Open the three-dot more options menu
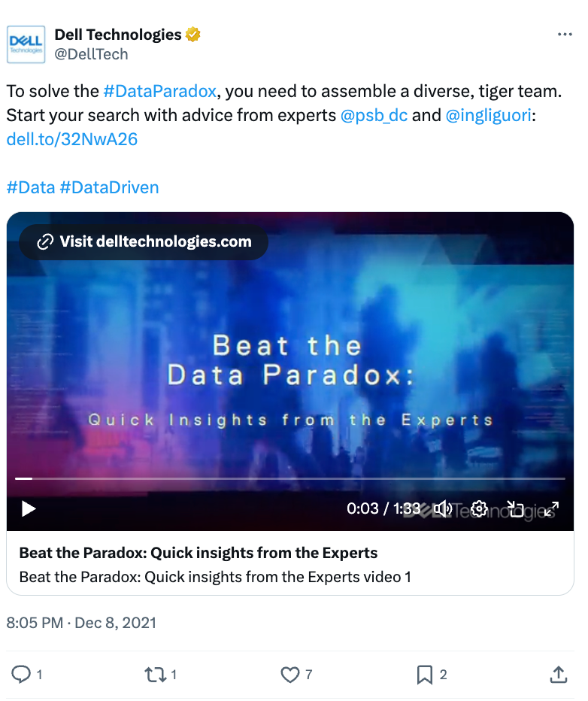The image size is (588, 701). 565,35
